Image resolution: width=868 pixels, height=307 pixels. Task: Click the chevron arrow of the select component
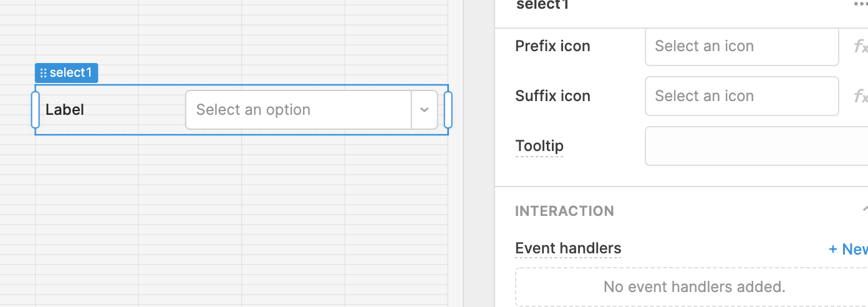point(425,110)
